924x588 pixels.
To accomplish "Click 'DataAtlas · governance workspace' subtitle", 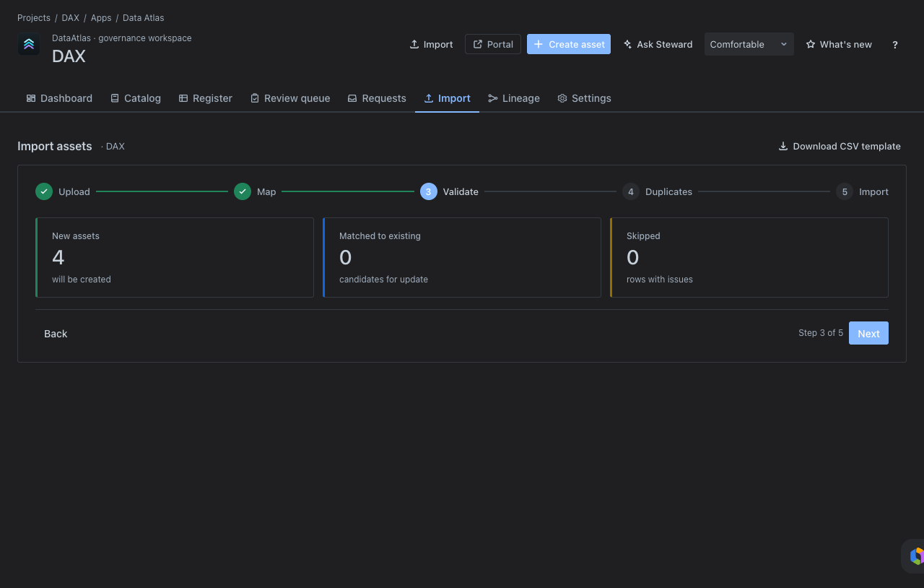I will [122, 38].
